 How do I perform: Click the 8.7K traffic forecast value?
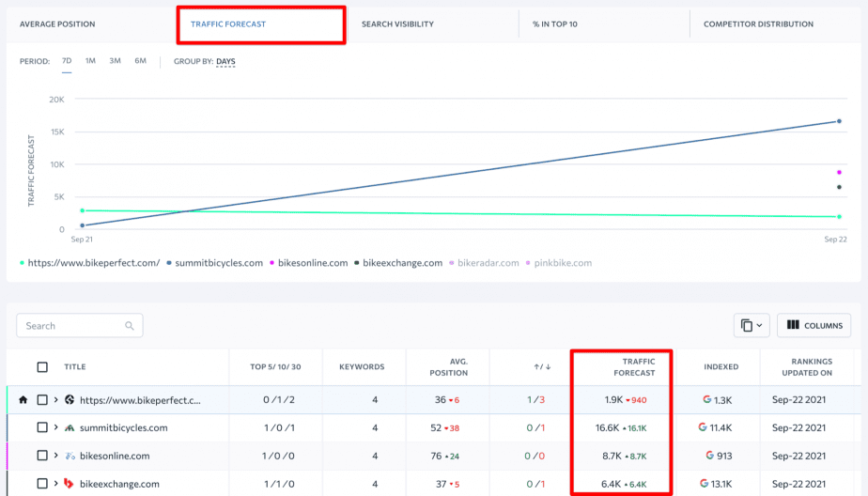(x=612, y=456)
